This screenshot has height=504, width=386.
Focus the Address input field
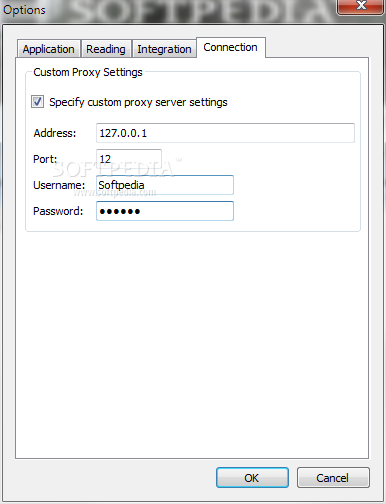pyautogui.click(x=225, y=133)
